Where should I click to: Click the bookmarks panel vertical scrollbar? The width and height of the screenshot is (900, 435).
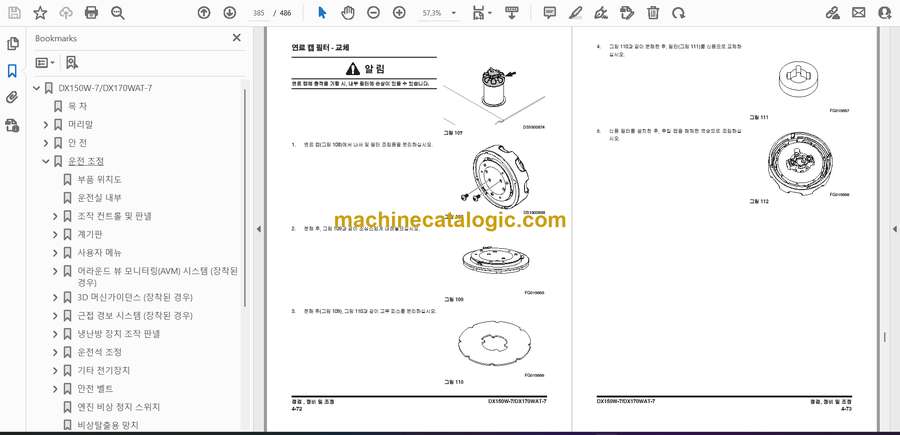coord(245,198)
